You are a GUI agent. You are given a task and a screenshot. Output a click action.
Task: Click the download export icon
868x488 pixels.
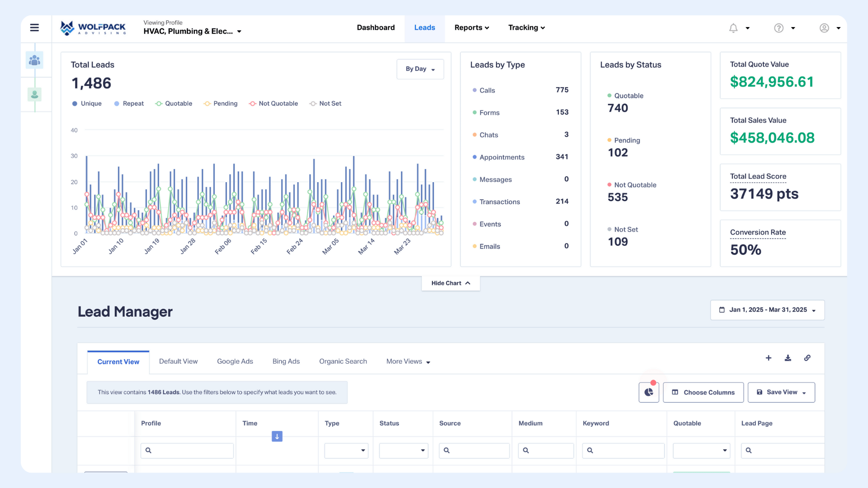point(788,358)
